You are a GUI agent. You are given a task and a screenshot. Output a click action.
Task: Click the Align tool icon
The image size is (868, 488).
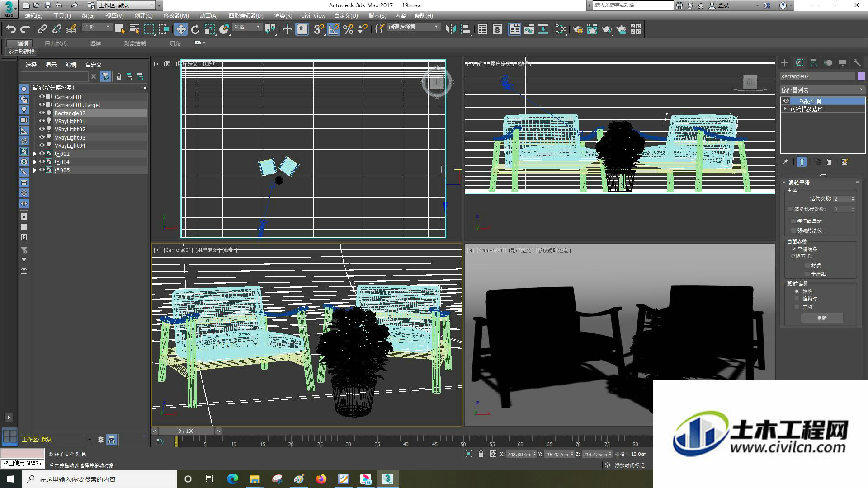[x=465, y=29]
